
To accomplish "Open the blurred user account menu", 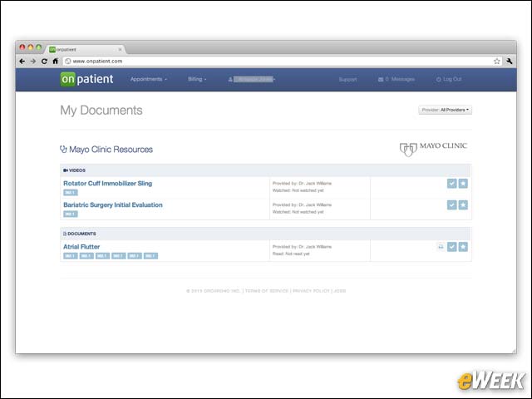I will (x=252, y=80).
